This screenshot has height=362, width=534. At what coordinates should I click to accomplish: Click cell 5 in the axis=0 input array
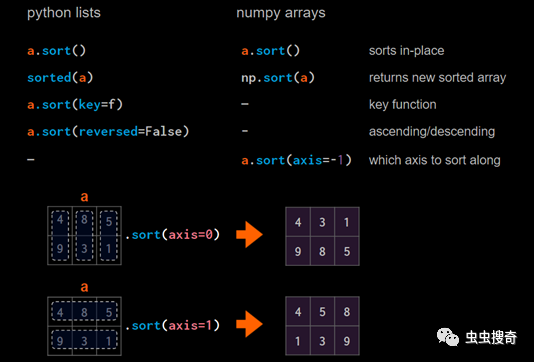109,221
